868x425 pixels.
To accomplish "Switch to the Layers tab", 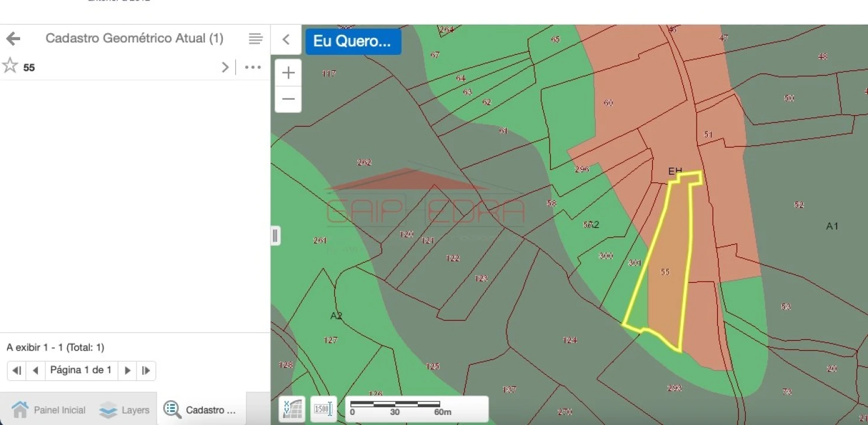I will 124,410.
